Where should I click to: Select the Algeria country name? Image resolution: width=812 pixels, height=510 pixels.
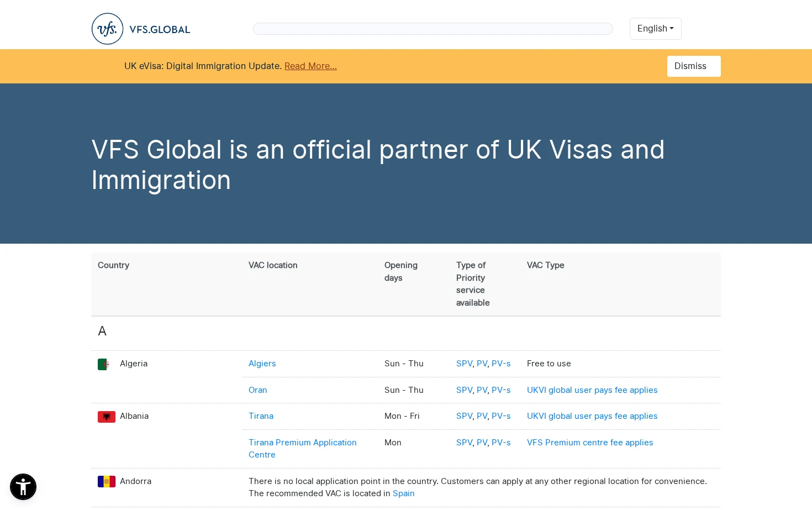(134, 364)
